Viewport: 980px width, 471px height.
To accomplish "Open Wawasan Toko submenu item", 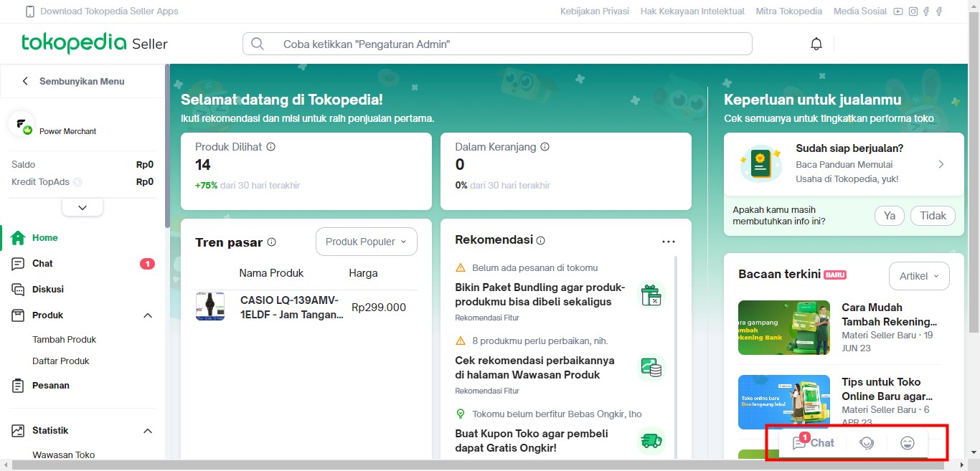I will [x=64, y=455].
